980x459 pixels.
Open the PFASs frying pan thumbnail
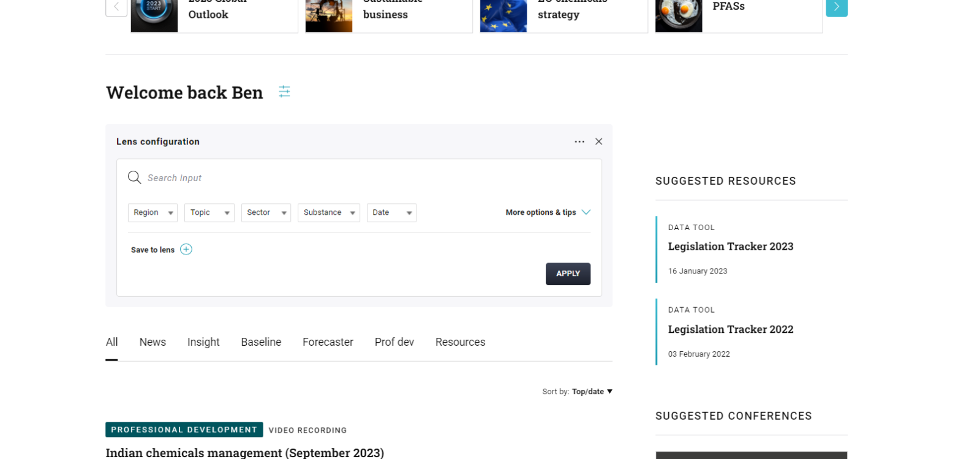coord(679,15)
